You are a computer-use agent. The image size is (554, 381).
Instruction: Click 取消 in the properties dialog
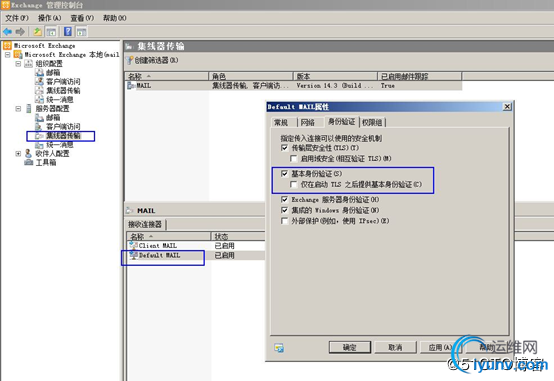point(395,347)
